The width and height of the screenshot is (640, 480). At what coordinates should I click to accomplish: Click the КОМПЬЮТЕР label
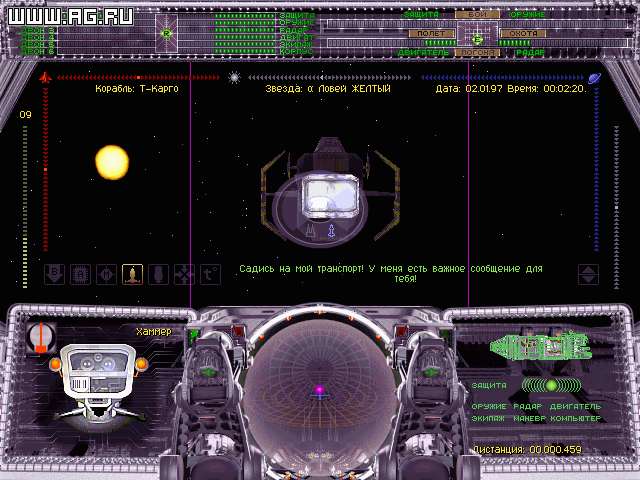pyautogui.click(x=574, y=418)
